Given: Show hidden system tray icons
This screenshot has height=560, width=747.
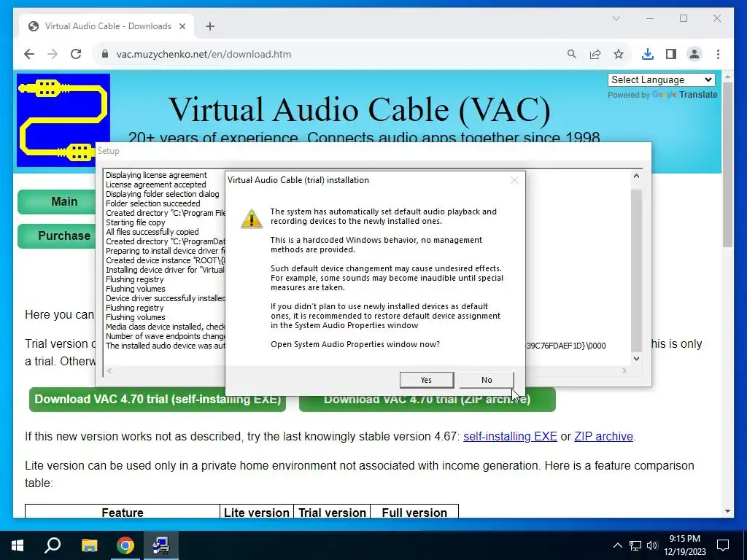Looking at the screenshot, I should (x=617, y=545).
